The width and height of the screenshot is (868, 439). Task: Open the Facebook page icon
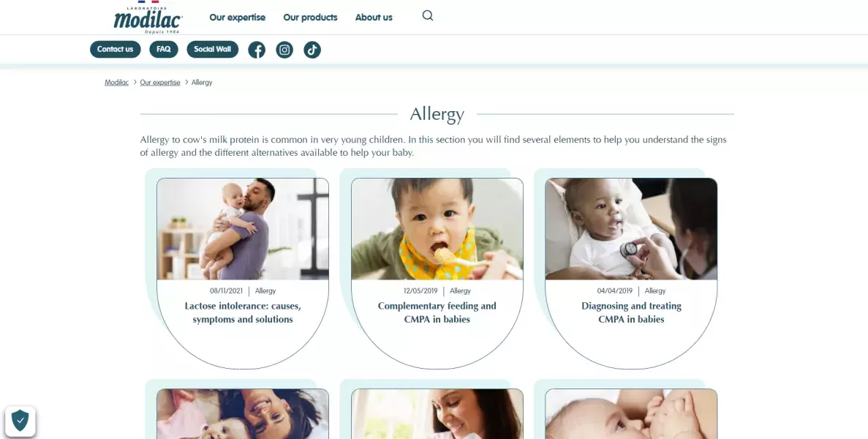tap(256, 50)
